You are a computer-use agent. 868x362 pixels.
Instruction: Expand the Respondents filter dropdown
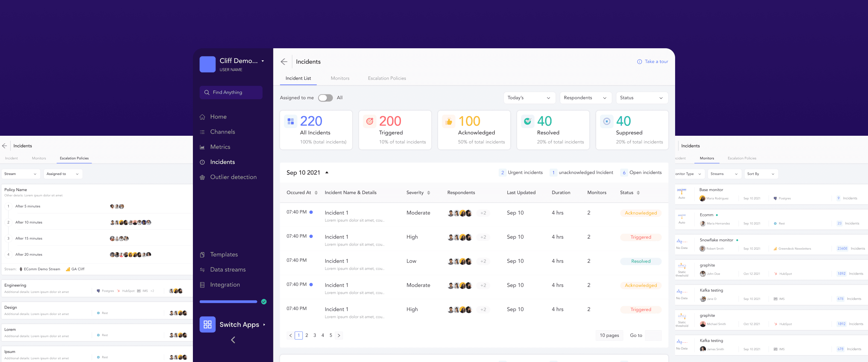click(x=585, y=98)
